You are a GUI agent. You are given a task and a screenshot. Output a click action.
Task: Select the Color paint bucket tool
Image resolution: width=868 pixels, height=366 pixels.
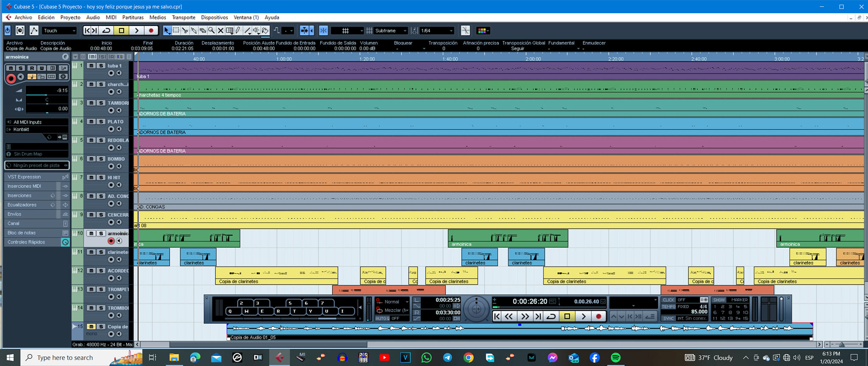[265, 30]
